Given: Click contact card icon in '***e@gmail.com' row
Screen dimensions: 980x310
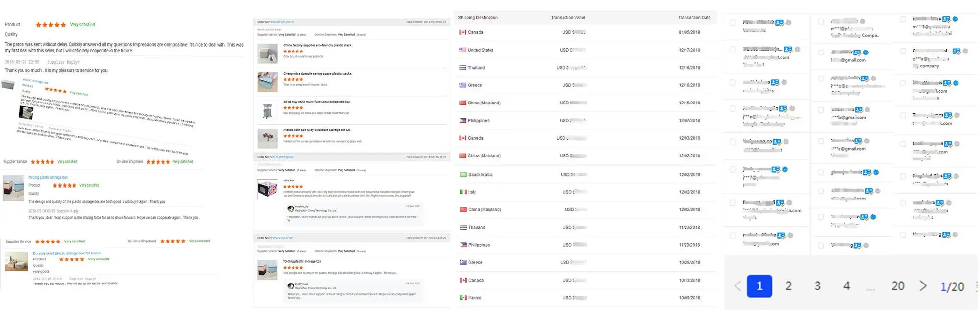Looking at the screenshot, I should pos(858,141).
